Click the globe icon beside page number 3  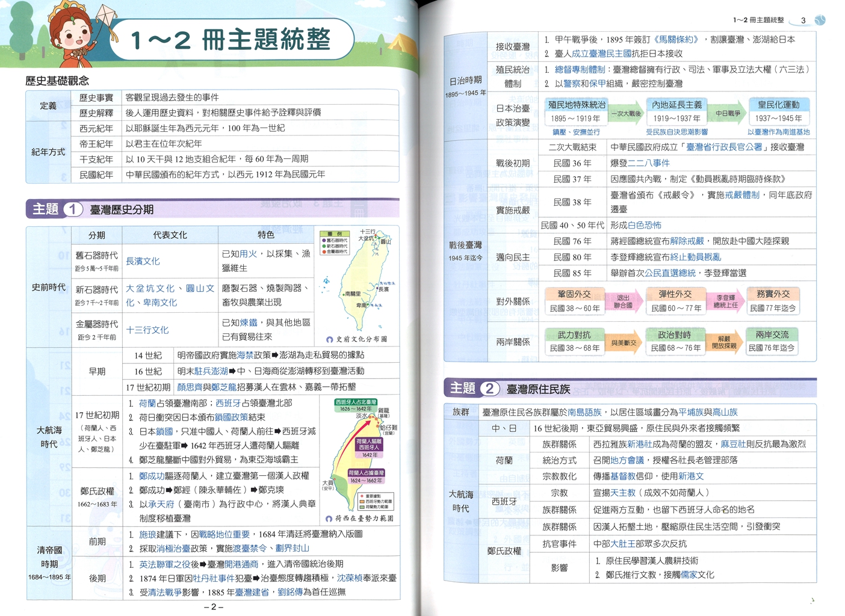tap(820, 20)
